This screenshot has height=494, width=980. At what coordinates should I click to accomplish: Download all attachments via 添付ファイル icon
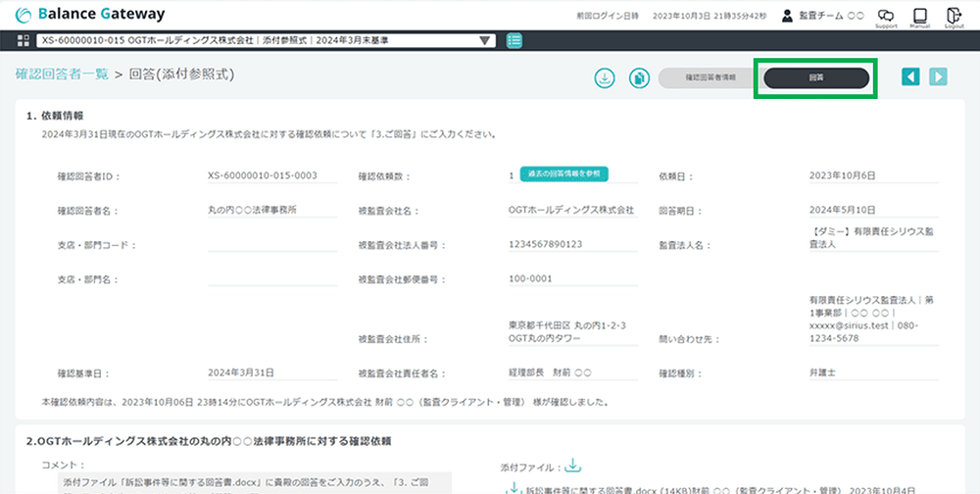(x=574, y=466)
